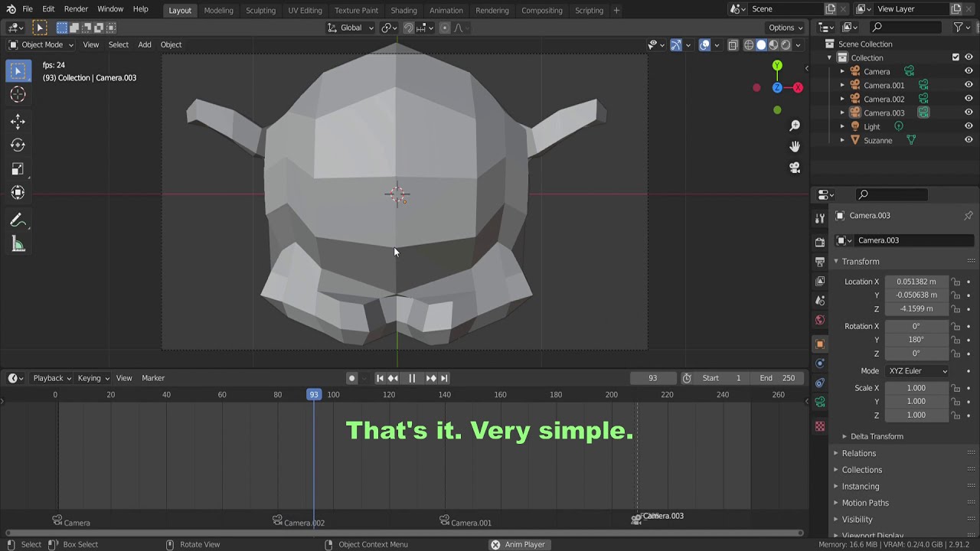Enable snapping via the magnet icon
Screen dimensions: 980x551
[x=409, y=28]
